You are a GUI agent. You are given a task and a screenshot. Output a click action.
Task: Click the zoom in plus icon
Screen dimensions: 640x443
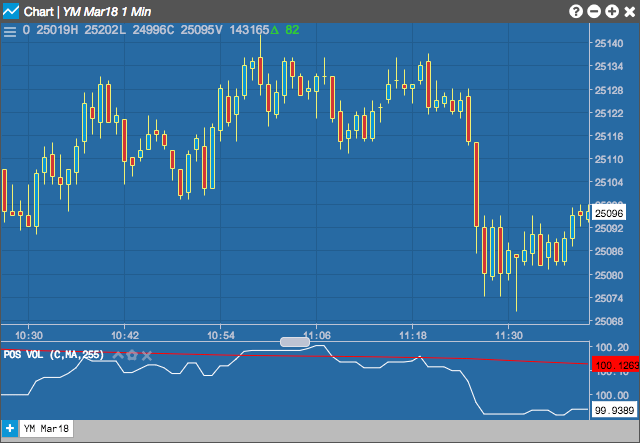[612, 11]
